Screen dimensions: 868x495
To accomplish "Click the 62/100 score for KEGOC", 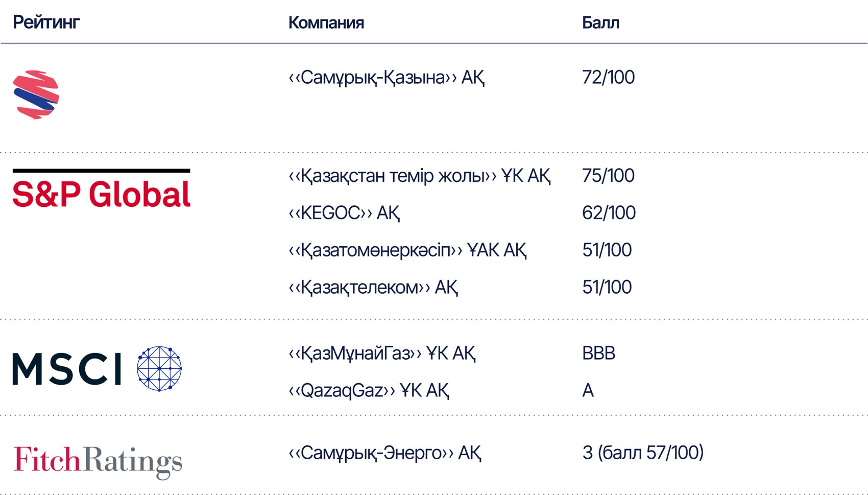I will pyautogui.click(x=609, y=213).
